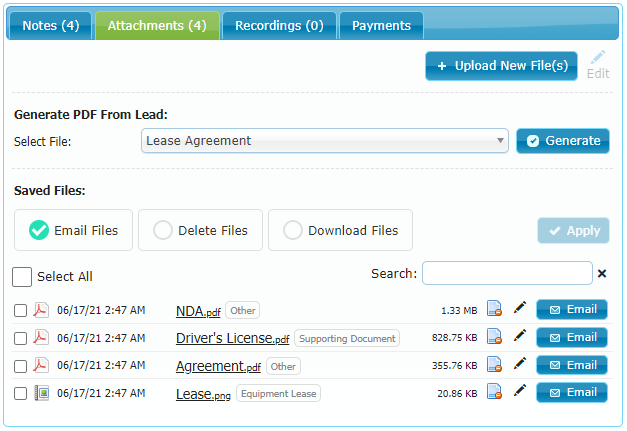Image resolution: width=627 pixels, height=431 pixels.
Task: Switch to the Attachments (4) tab
Action: pyautogui.click(x=157, y=26)
